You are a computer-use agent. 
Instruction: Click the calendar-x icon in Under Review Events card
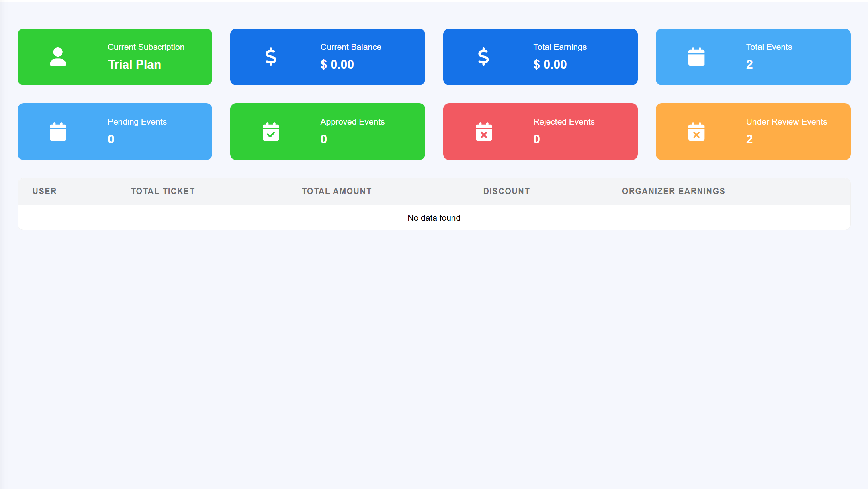pos(696,131)
